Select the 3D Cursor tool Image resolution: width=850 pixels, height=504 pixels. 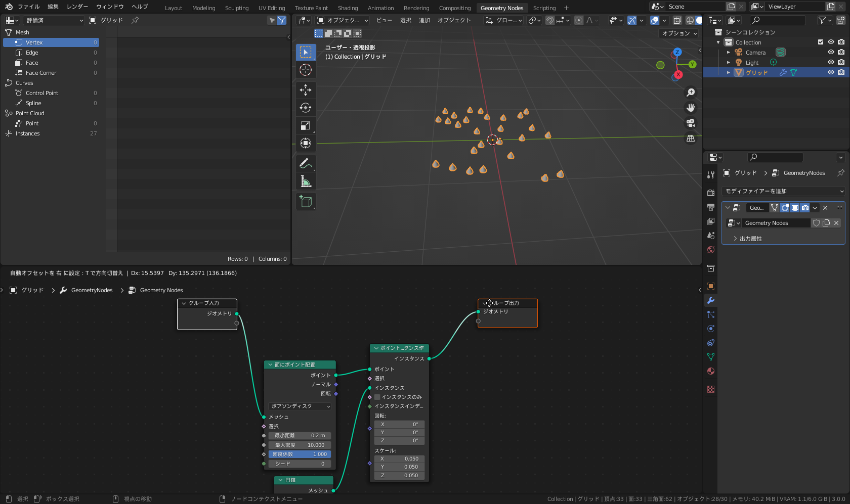click(306, 70)
